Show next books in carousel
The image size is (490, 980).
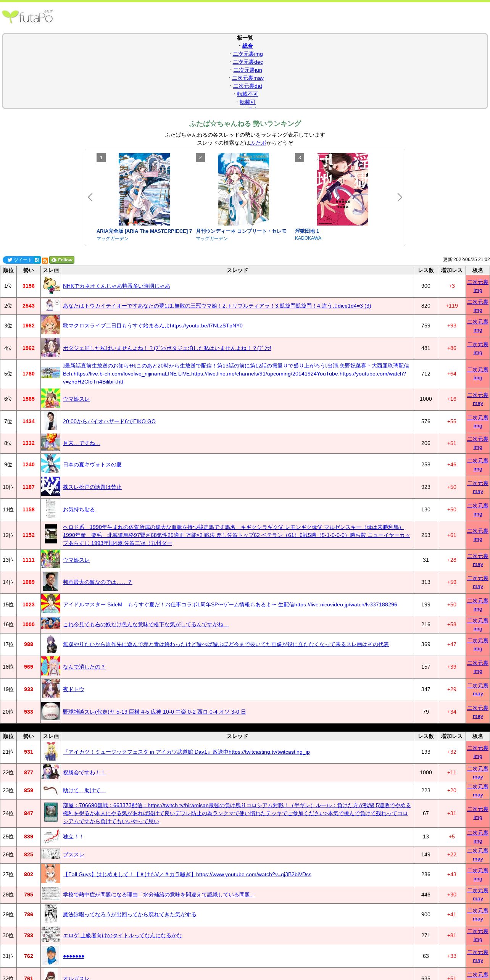tap(400, 197)
